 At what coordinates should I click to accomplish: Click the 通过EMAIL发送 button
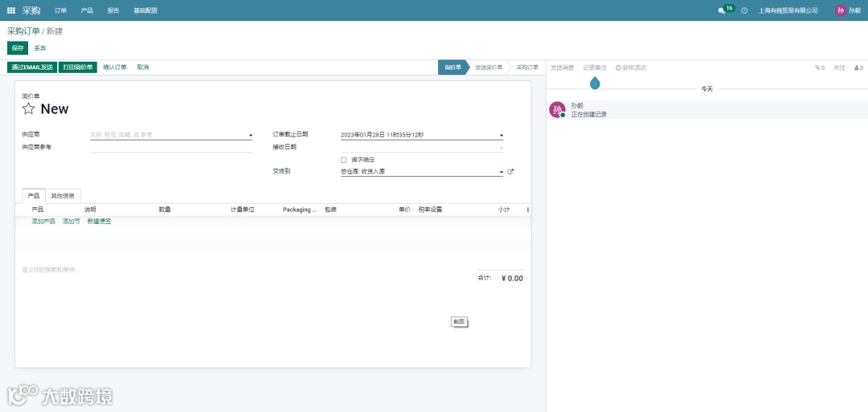32,67
